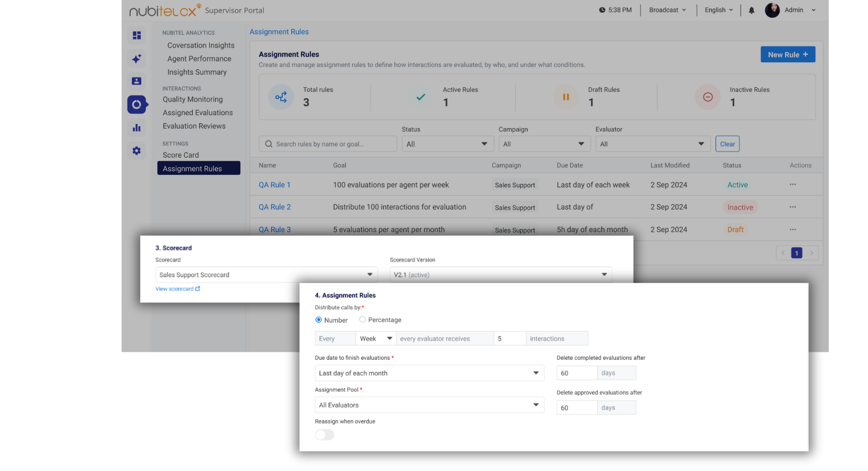Screen dimensions: 868x471
Task: Open Agent Performance menu item
Action: pos(199,58)
